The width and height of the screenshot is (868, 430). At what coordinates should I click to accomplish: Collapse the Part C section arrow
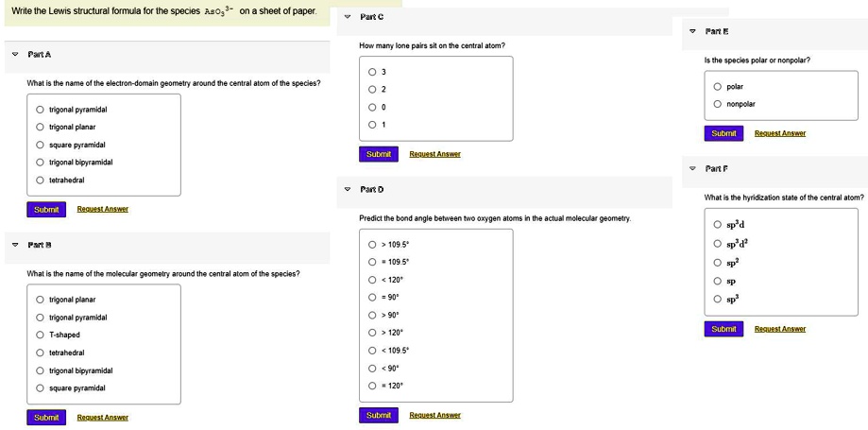pos(348,17)
